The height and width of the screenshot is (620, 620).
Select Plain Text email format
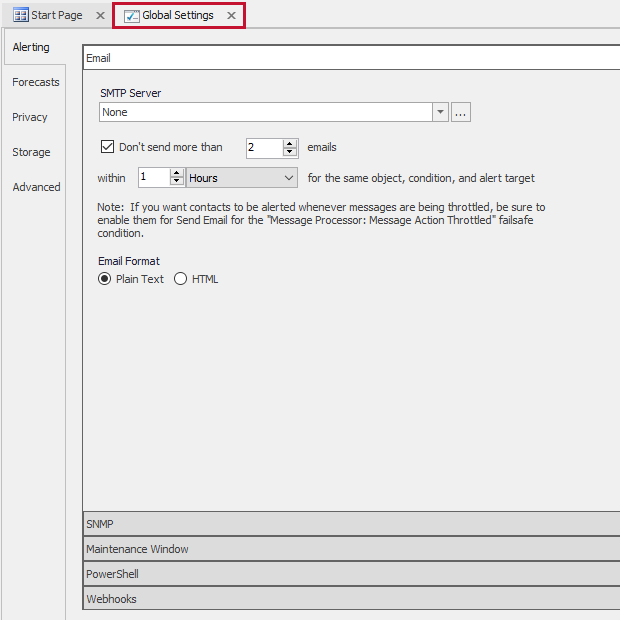click(x=104, y=279)
